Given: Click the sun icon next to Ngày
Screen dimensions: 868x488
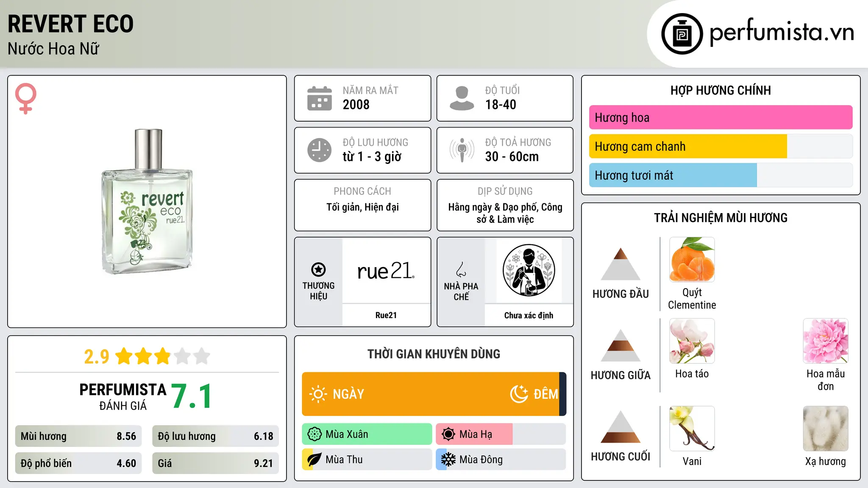Looking at the screenshot, I should click(x=318, y=394).
